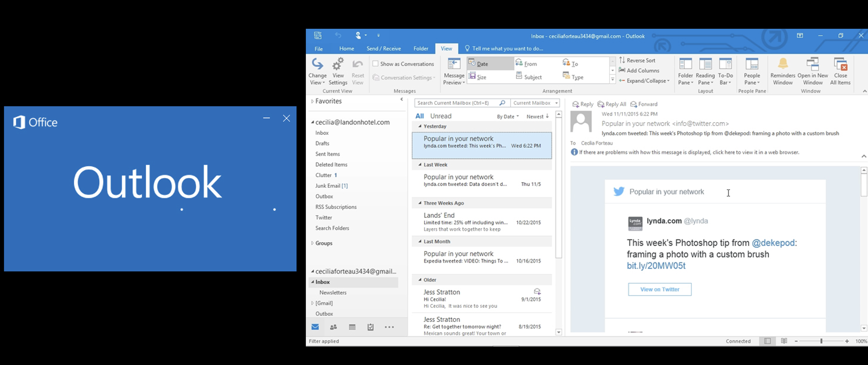
Task: Click Reply in the reading pane
Action: point(583,104)
